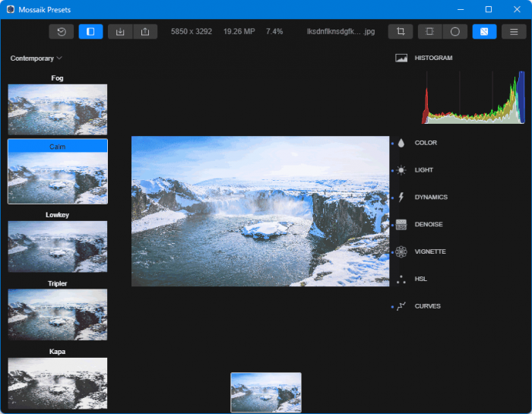Toggle the rectangular mask button
The width and height of the screenshot is (532, 414).
pyautogui.click(x=430, y=31)
